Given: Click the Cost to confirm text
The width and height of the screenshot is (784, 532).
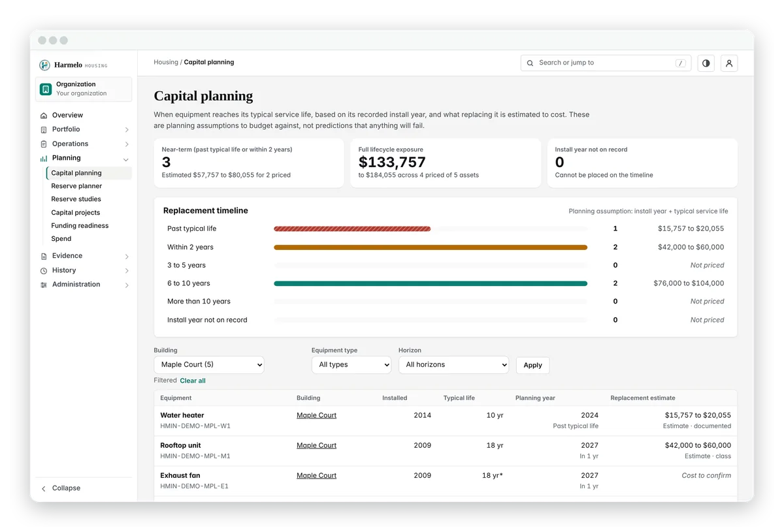Looking at the screenshot, I should (706, 476).
